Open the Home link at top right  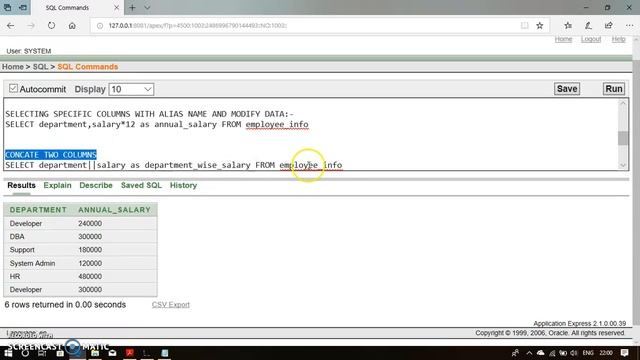563,39
